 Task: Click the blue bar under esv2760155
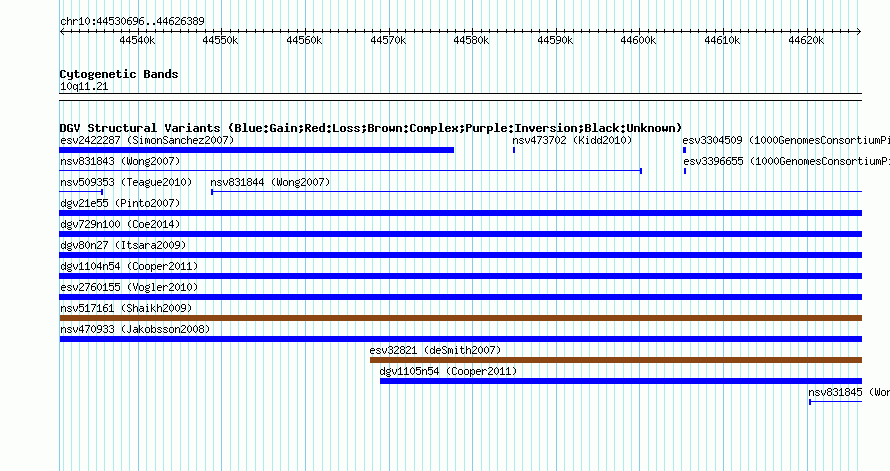(461, 297)
